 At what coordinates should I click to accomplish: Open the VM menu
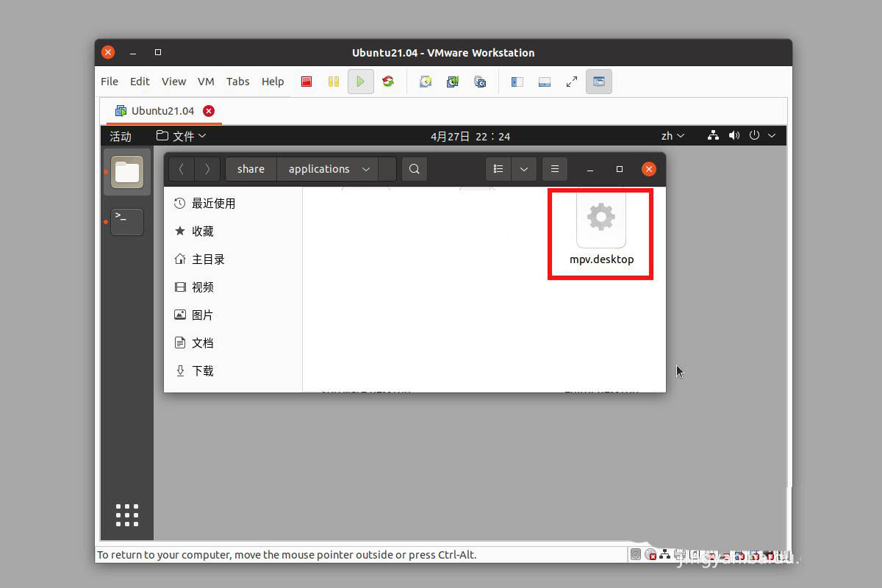click(206, 82)
